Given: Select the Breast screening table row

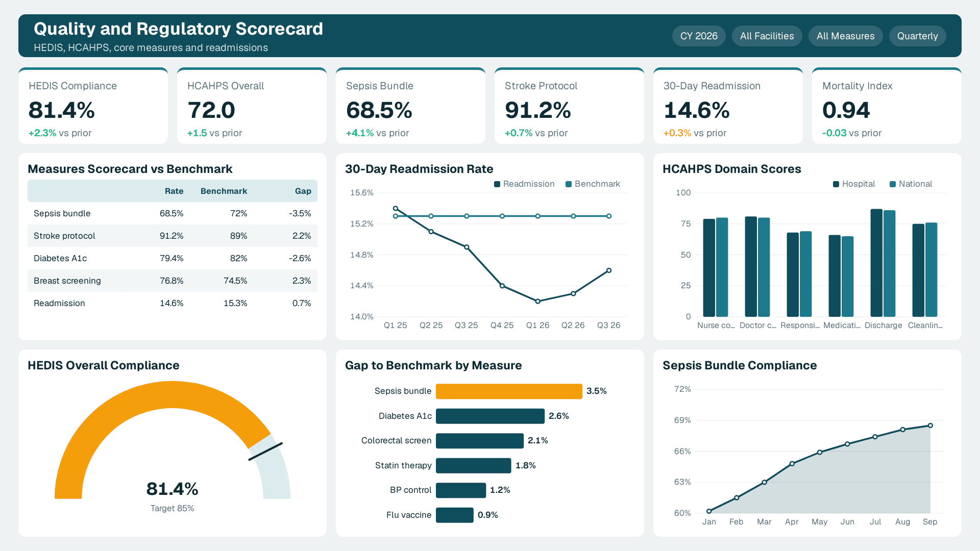Looking at the screenshot, I should tap(173, 281).
